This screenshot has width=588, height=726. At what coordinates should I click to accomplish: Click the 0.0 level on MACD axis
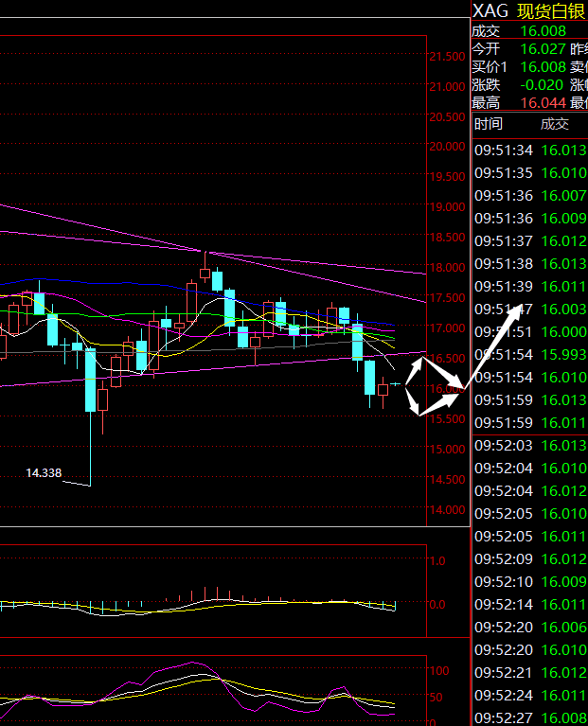click(x=437, y=604)
